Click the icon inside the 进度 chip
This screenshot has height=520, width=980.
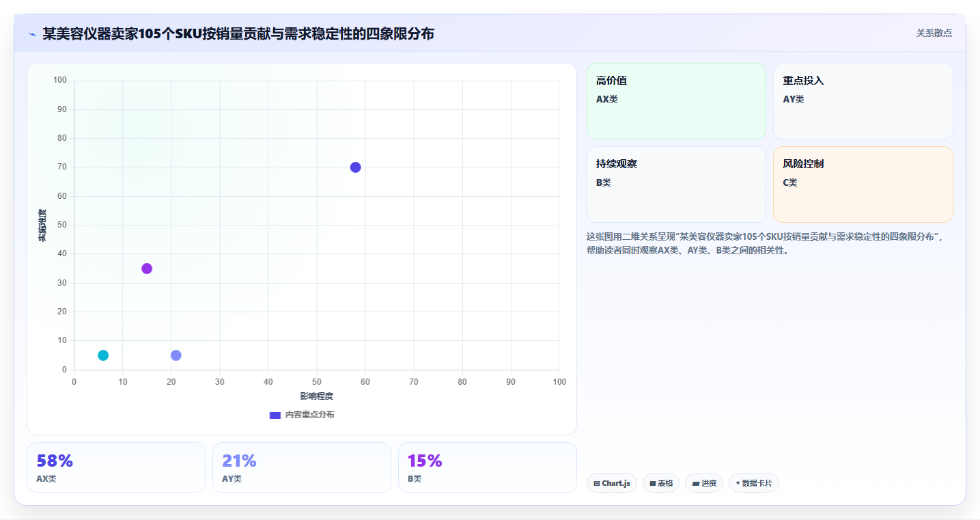[695, 483]
